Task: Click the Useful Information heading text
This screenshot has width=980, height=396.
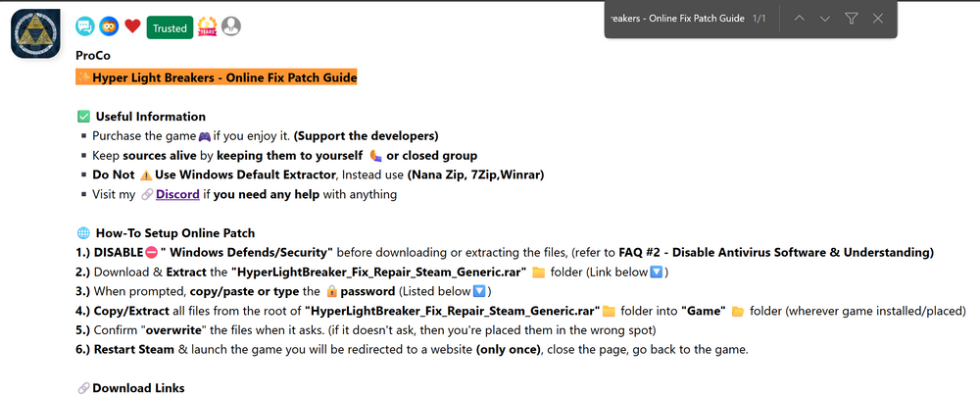Action: pos(151,117)
